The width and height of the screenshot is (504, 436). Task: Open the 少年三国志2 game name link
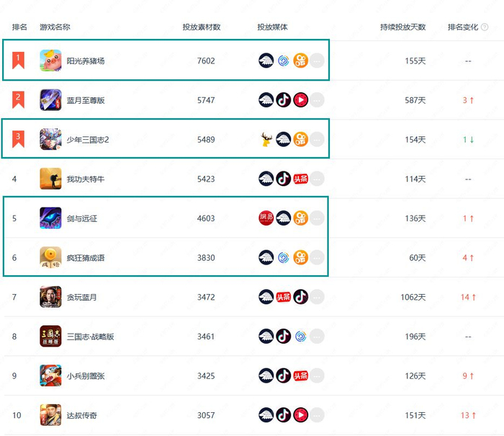pos(88,140)
